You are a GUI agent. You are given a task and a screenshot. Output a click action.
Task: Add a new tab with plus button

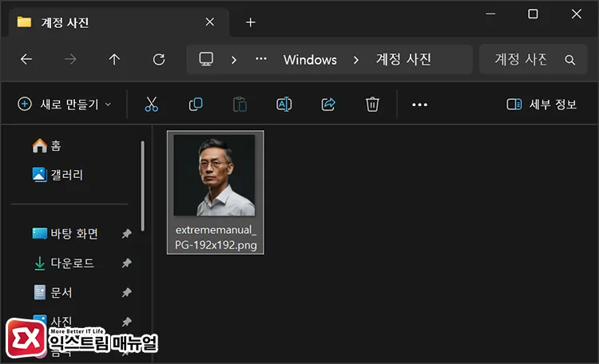251,22
